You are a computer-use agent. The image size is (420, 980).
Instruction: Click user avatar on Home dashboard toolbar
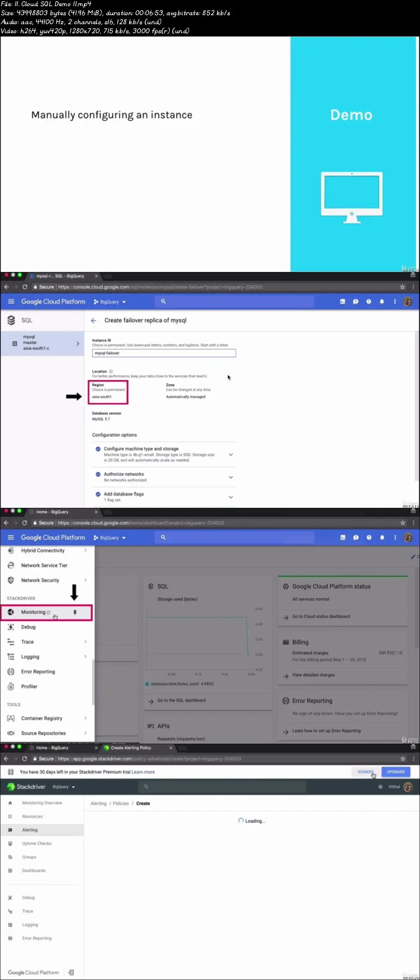408,537
